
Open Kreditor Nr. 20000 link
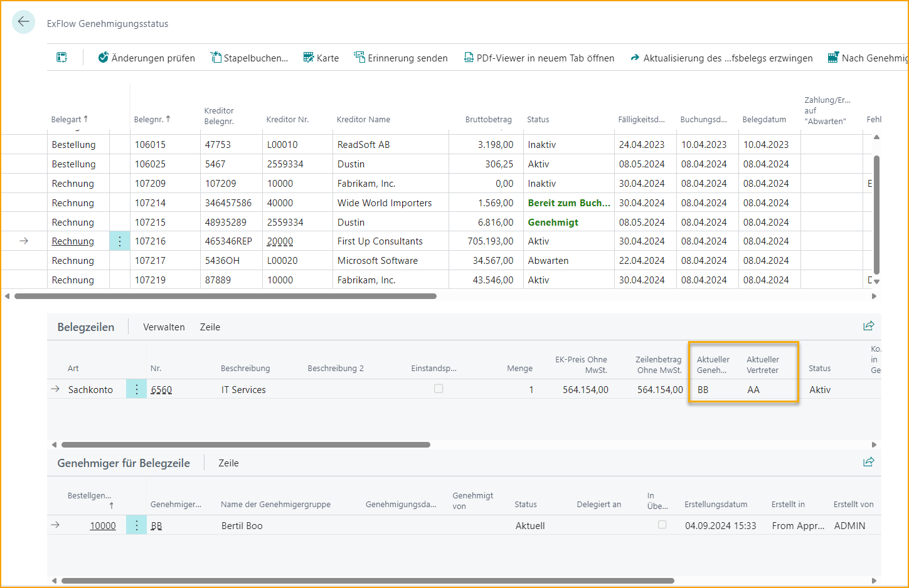coord(280,241)
